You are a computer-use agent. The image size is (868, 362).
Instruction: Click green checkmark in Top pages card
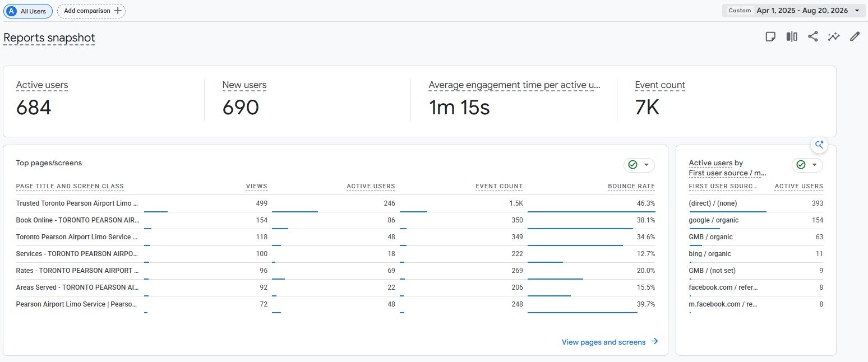pyautogui.click(x=632, y=165)
